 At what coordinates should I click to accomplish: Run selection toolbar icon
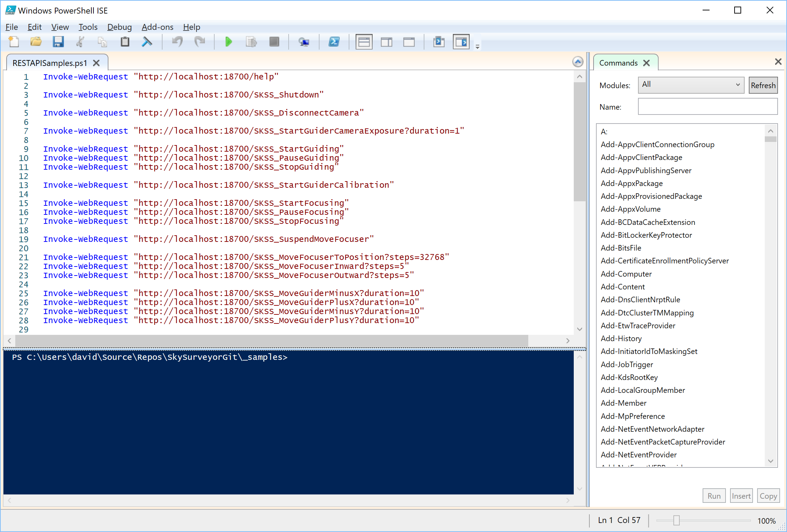251,42
